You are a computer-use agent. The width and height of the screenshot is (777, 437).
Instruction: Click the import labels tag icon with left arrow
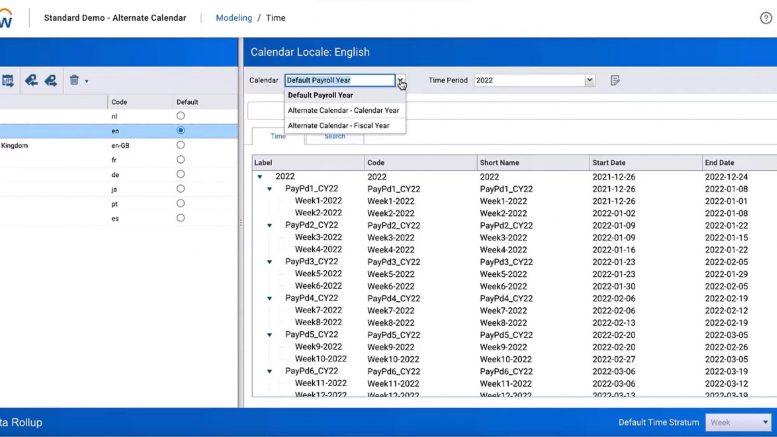(31, 80)
